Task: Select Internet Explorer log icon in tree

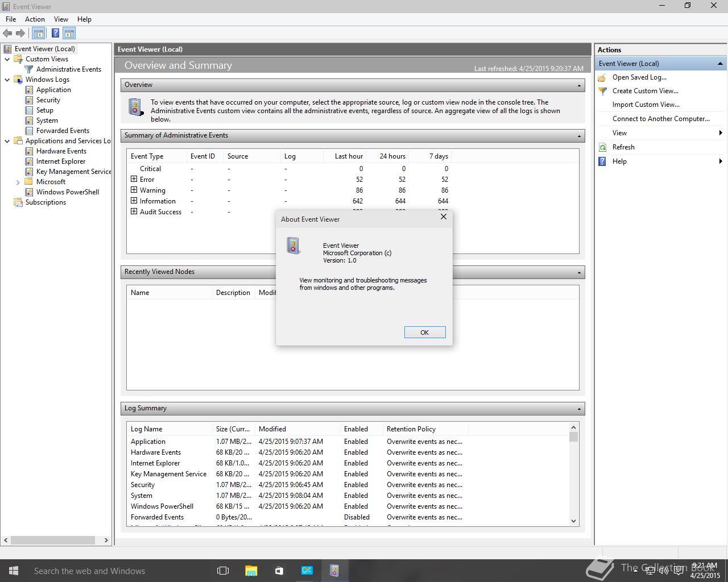Action: pos(30,161)
